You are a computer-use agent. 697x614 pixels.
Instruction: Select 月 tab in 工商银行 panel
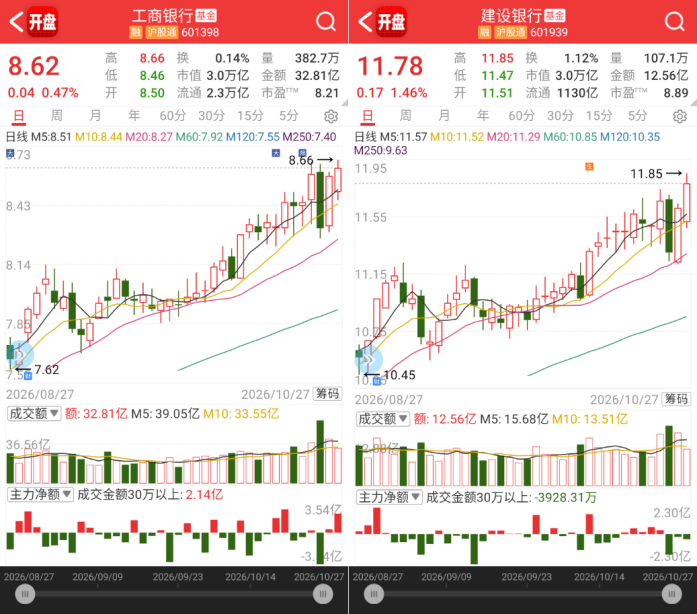pos(95,116)
